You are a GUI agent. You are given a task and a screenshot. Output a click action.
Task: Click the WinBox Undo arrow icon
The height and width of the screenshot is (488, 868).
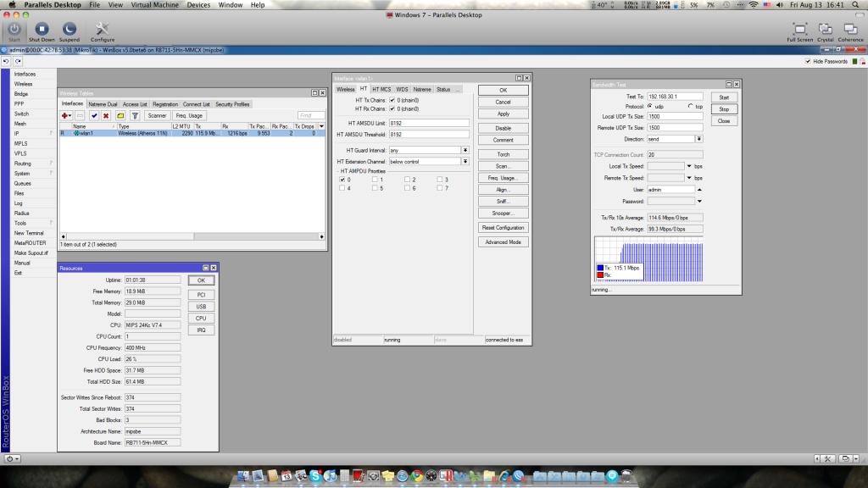click(x=7, y=61)
